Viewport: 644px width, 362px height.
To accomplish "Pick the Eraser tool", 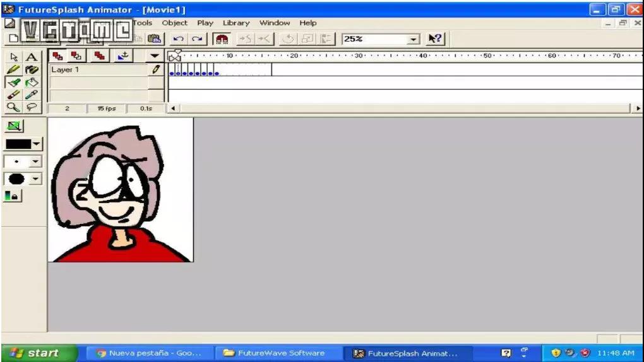I will [x=13, y=95].
